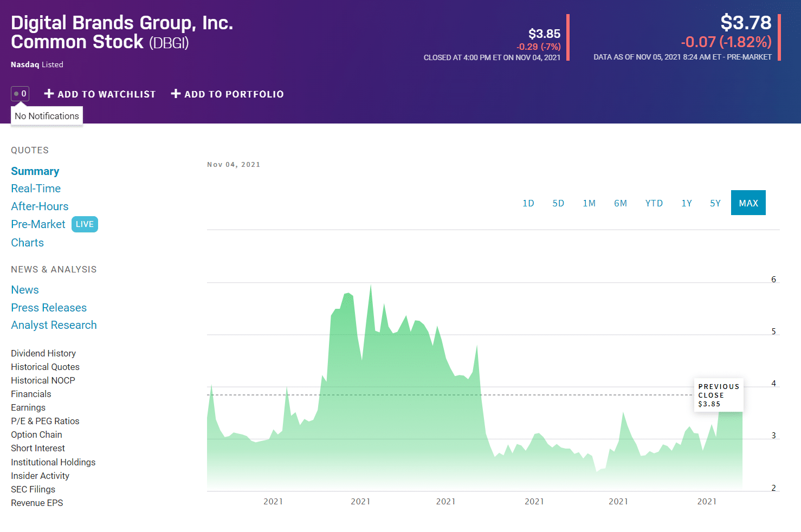Click the No Notifications tooltip
Image resolution: width=801 pixels, height=532 pixels.
47,116
